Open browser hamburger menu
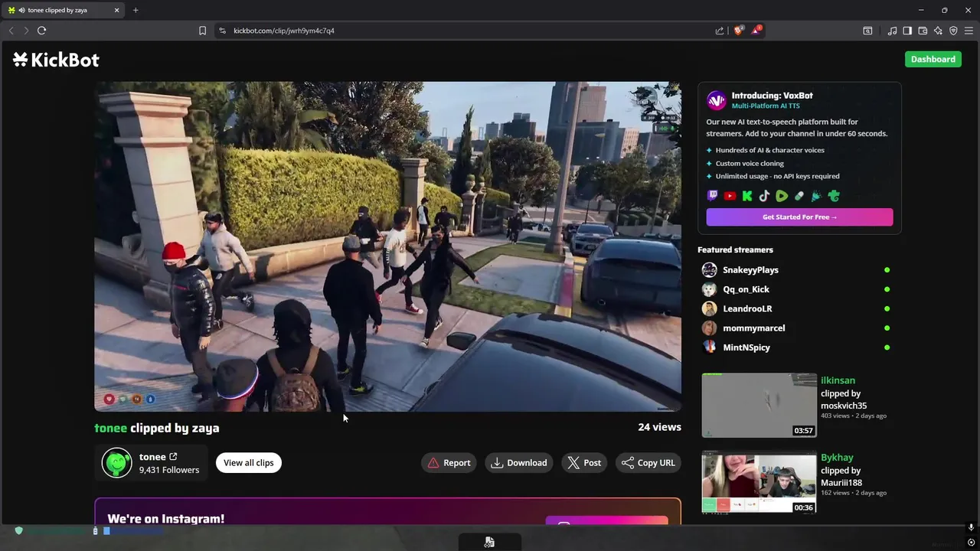This screenshot has height=551, width=980. (x=969, y=31)
